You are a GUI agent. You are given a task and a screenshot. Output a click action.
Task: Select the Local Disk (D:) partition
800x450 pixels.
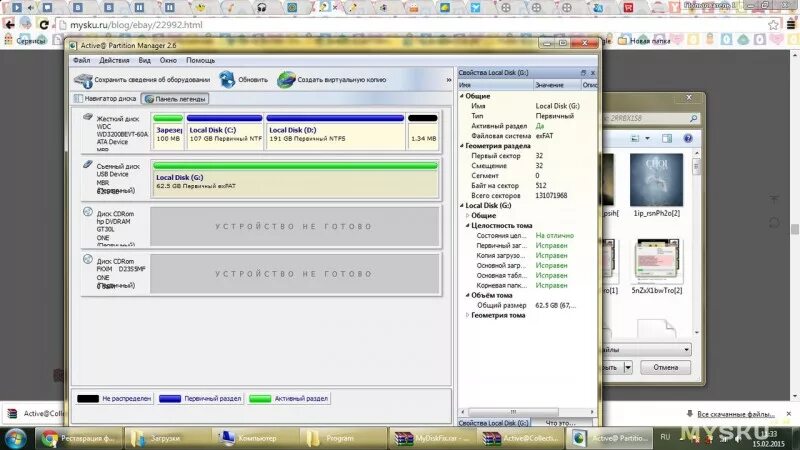[335, 132]
